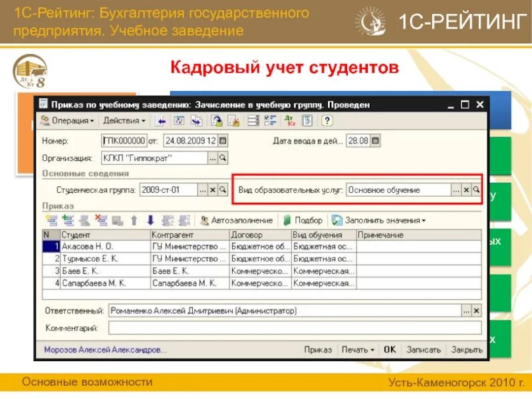Click the OK button

point(390,350)
